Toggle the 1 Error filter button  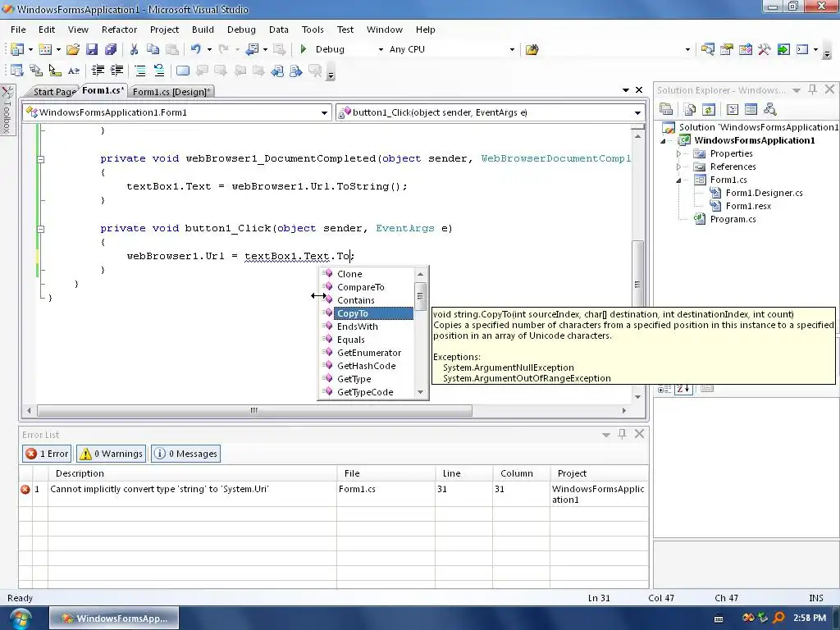[x=47, y=454]
